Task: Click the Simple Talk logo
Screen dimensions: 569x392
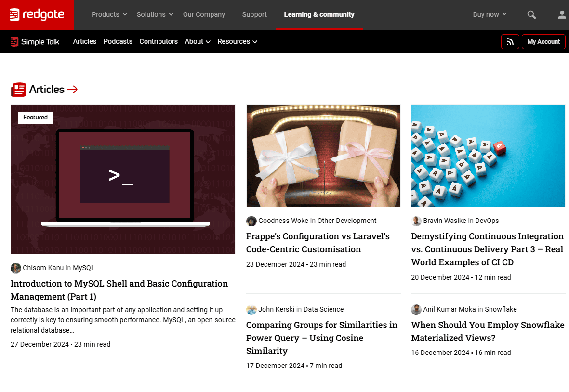Action: [x=35, y=42]
